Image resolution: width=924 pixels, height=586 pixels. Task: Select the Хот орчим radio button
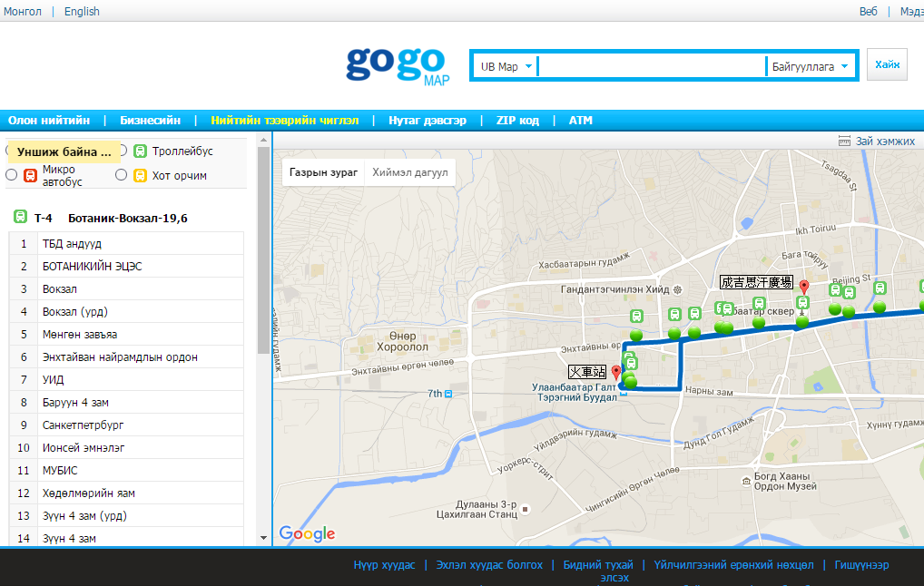click(x=121, y=175)
